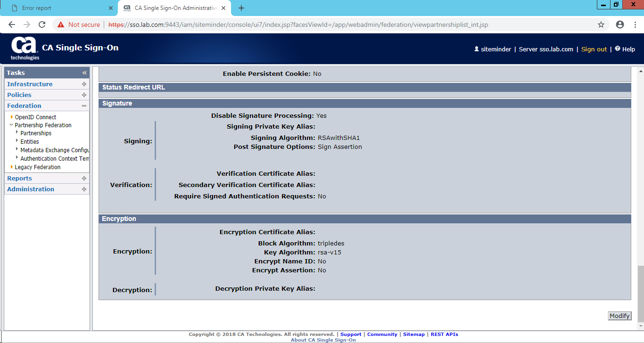Viewport: 644px width, 343px height.
Task: Expand the OpenID Connect tree node
Action: [12, 117]
